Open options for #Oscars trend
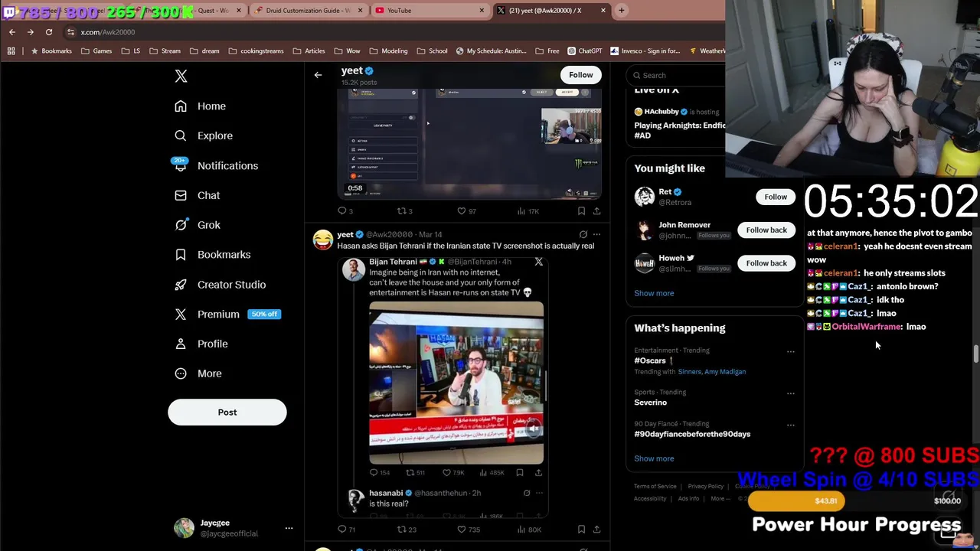980x551 pixels. pyautogui.click(x=790, y=352)
